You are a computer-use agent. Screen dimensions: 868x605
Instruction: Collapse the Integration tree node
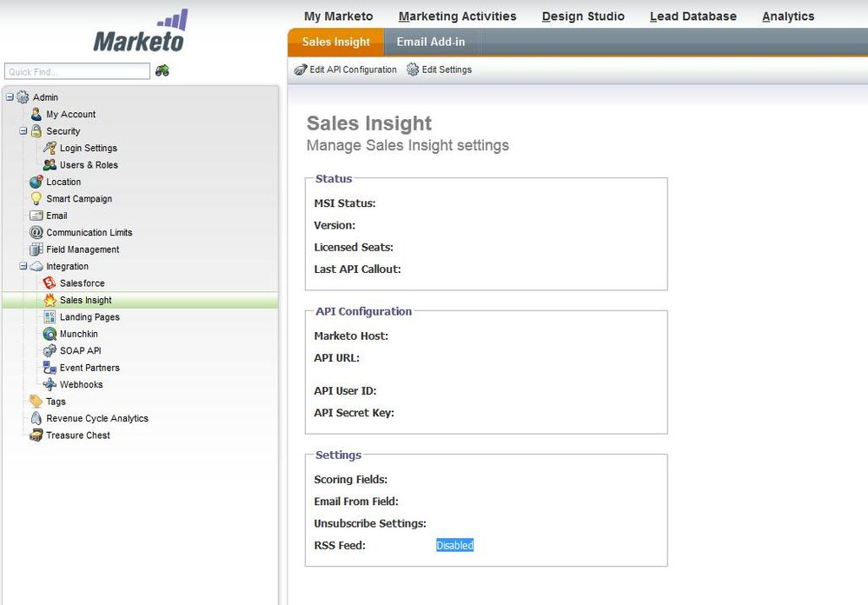coord(23,266)
